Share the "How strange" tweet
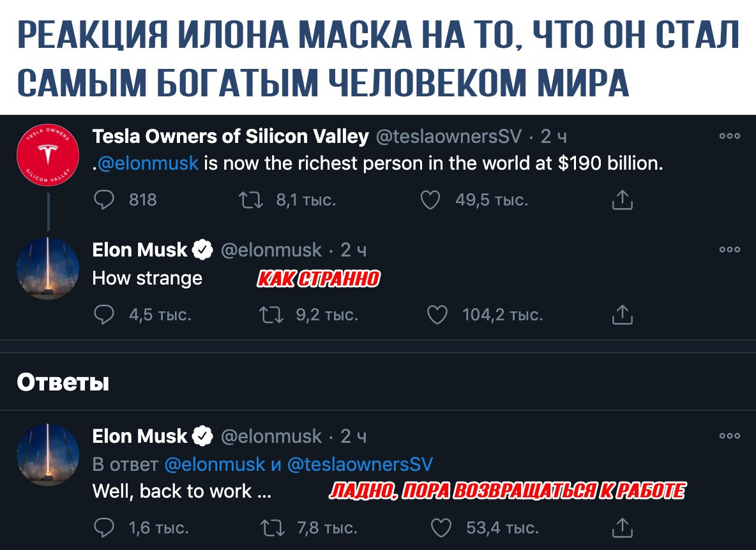 (x=622, y=315)
